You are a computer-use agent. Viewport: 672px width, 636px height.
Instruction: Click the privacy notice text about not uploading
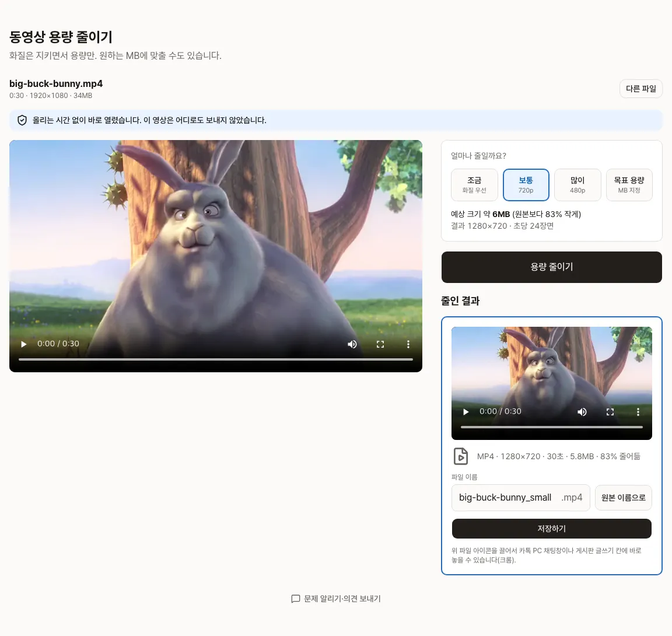coord(149,120)
